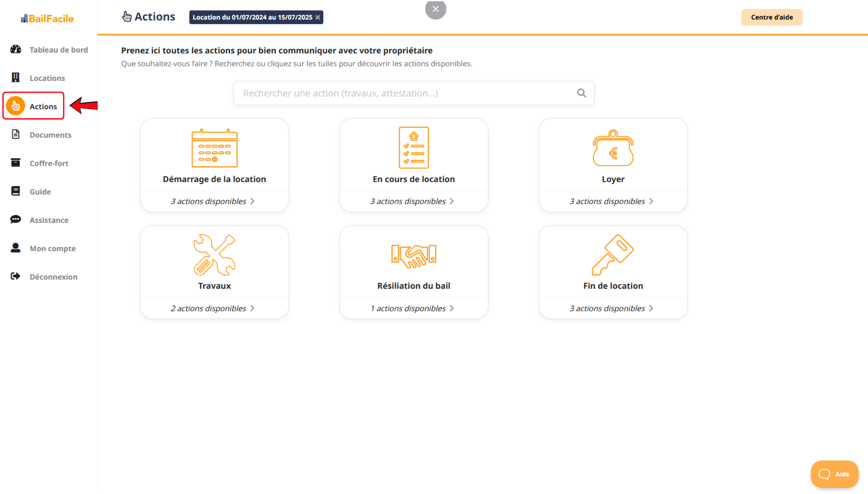The height and width of the screenshot is (494, 868).
Task: Click the BailFacile logo
Action: (48, 18)
